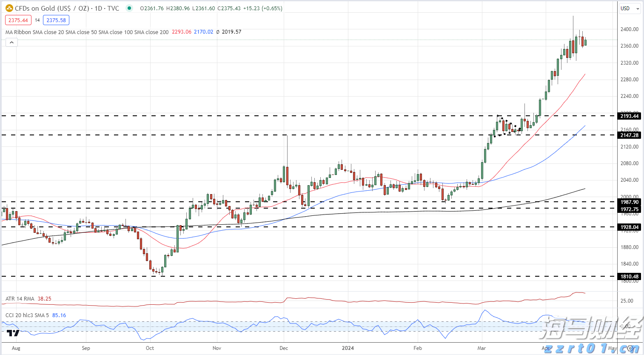
Task: Click the 1928.04 horizontal line price label
Action: (630, 227)
